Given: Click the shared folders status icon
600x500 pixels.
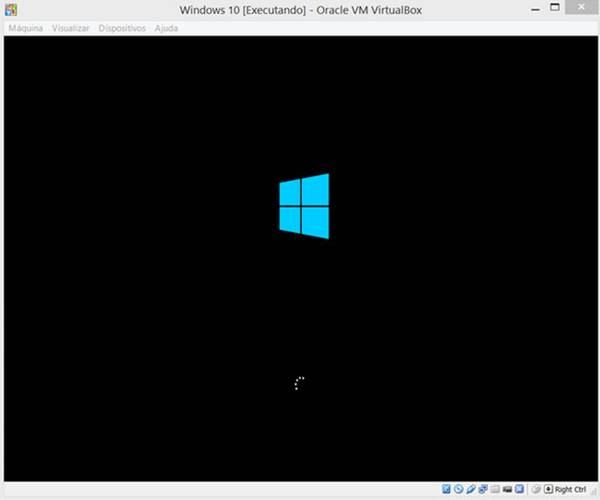Looking at the screenshot, I should coord(495,489).
